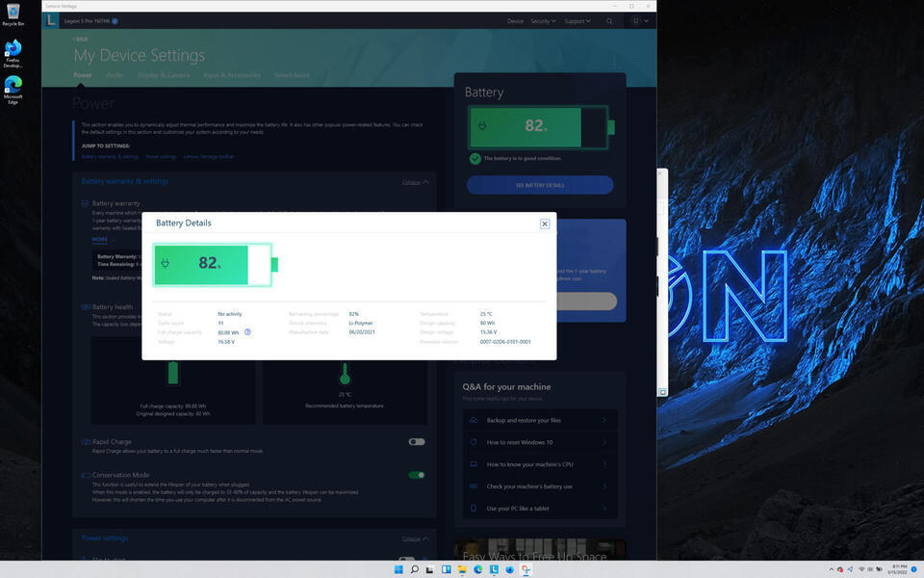Select the Power tab
The image size is (924, 578).
pos(83,75)
